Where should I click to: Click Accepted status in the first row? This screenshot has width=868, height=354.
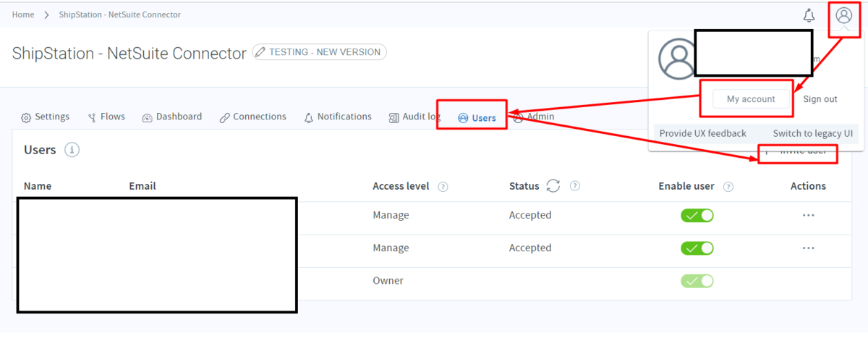click(530, 215)
